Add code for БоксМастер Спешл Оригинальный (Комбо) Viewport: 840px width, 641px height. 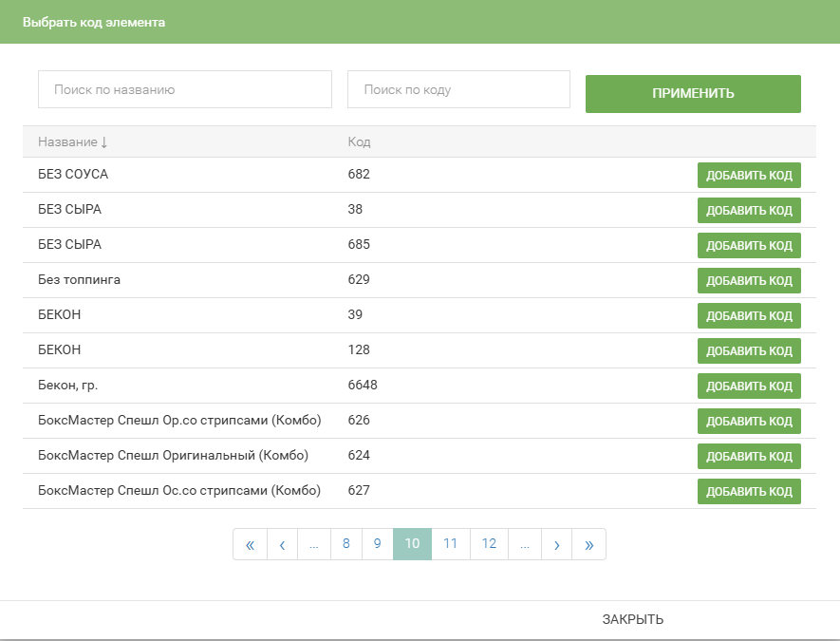click(749, 457)
